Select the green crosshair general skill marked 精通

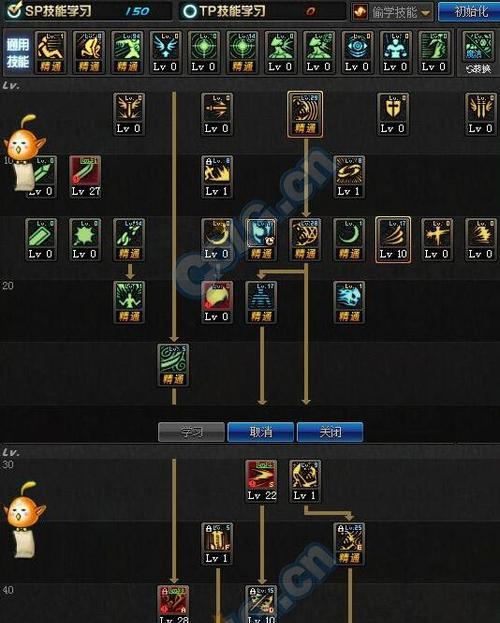click(242, 52)
